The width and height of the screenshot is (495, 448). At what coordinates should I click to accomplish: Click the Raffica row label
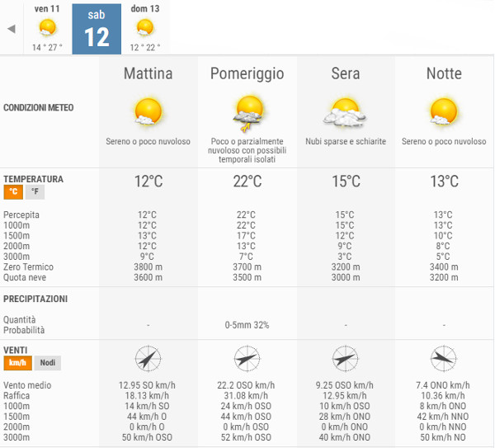(16, 396)
